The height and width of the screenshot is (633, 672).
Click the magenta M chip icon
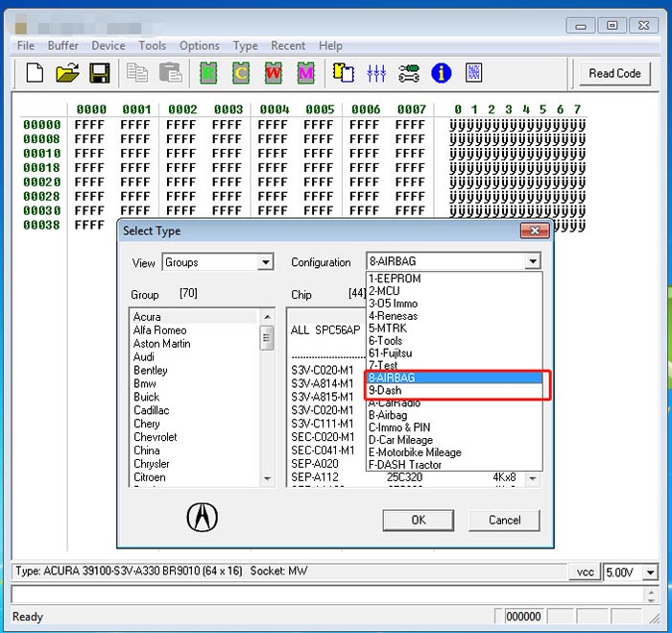pos(305,73)
